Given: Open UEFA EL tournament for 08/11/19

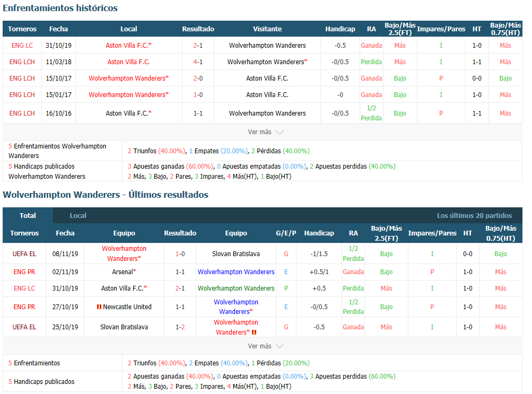Looking at the screenshot, I should [x=24, y=254].
